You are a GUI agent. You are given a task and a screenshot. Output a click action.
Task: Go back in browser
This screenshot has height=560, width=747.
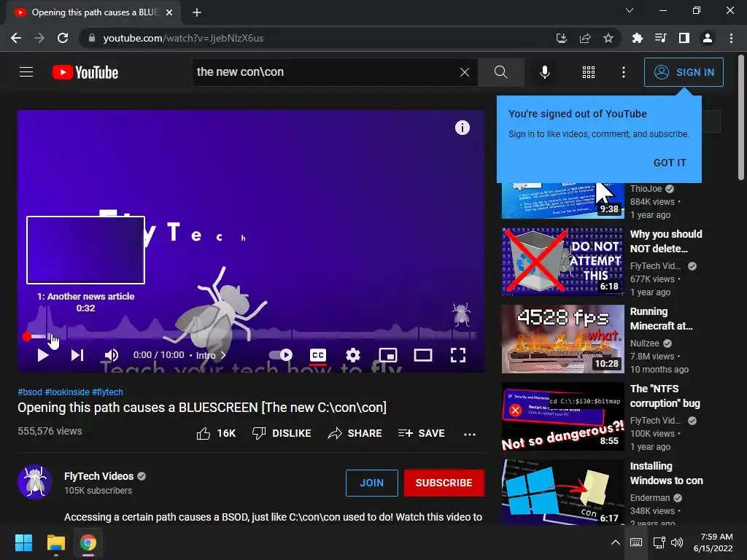(16, 38)
